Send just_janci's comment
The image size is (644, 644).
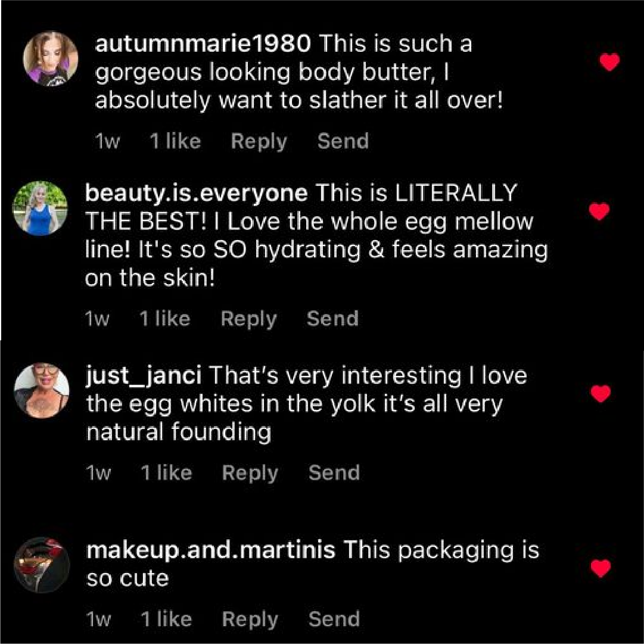point(334,473)
